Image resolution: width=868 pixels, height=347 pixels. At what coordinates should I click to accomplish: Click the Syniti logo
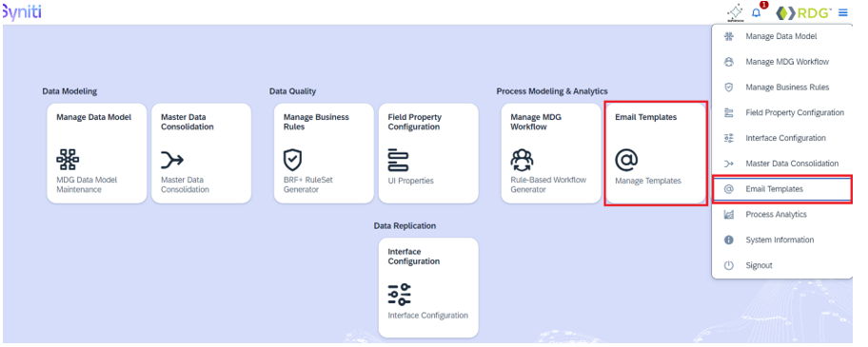pos(21,12)
